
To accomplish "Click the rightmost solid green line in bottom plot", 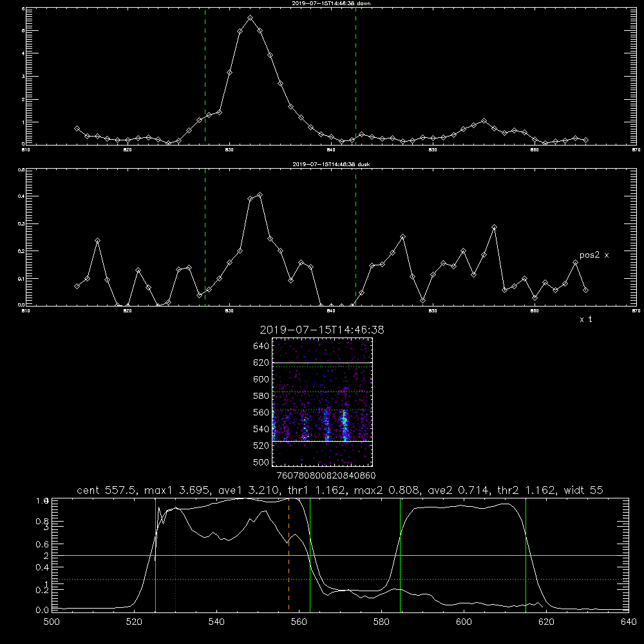I will pyautogui.click(x=526, y=554).
